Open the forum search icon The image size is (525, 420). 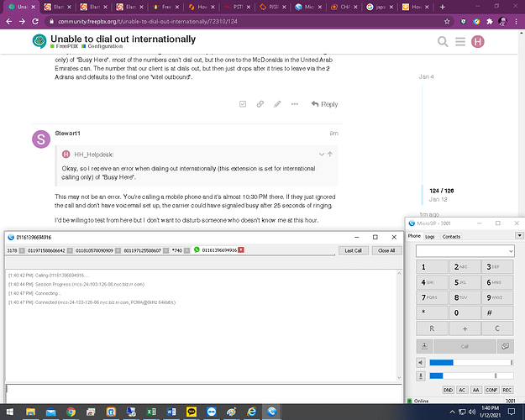pos(443,42)
